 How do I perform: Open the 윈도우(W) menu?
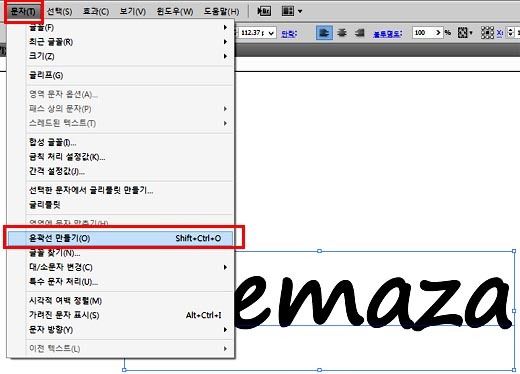coord(175,11)
